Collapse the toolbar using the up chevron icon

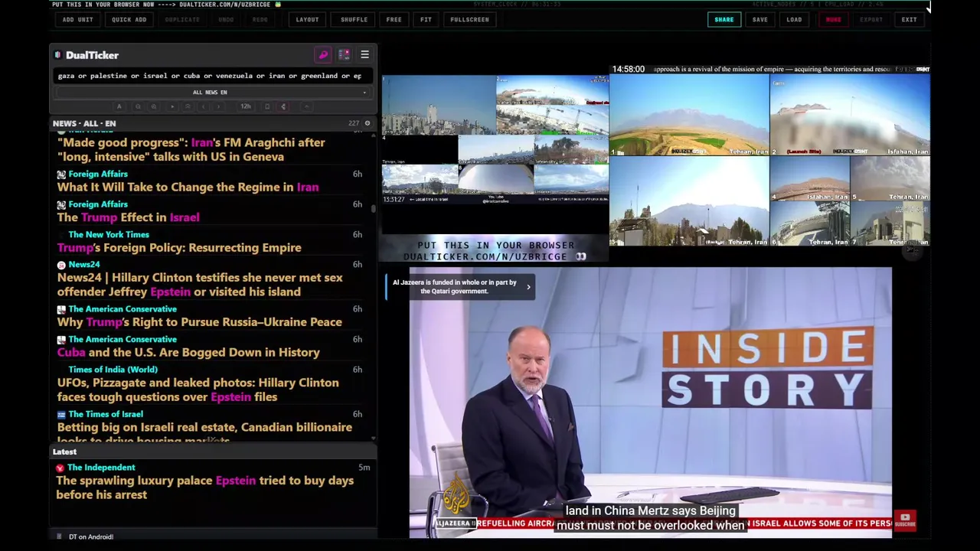pos(306,106)
